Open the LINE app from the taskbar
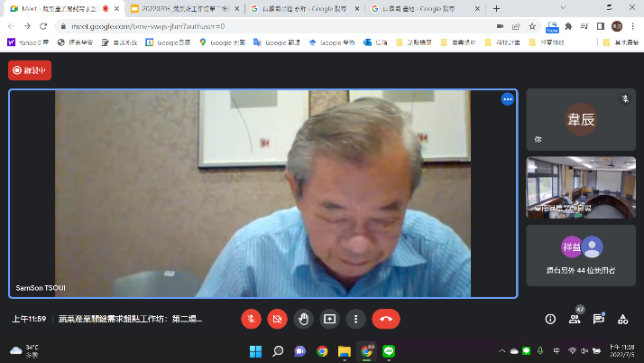Image resolution: width=644 pixels, height=363 pixels. point(389,350)
